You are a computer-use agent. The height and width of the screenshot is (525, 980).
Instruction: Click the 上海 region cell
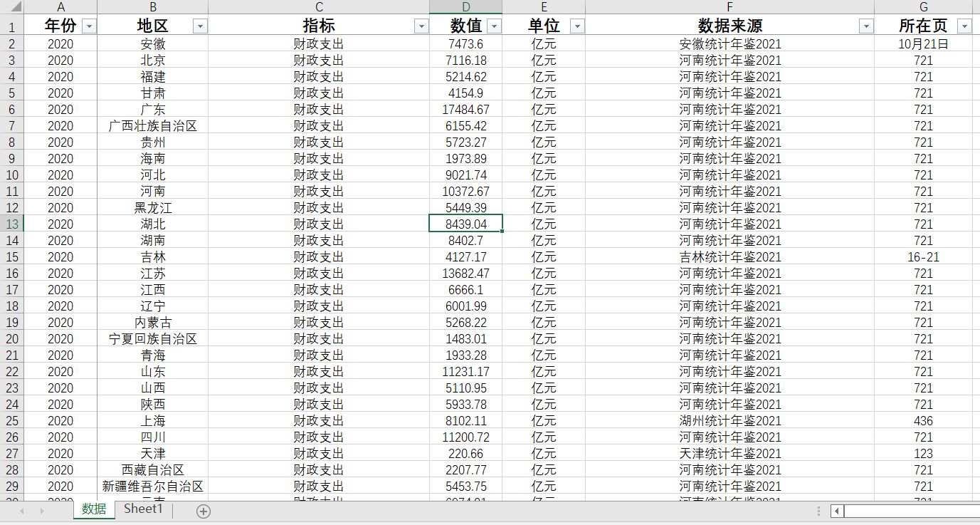tap(153, 420)
